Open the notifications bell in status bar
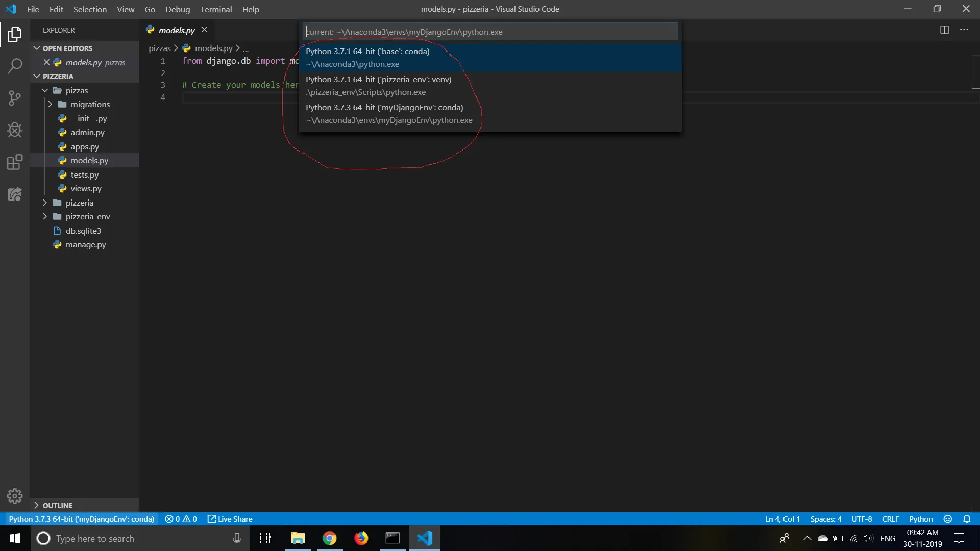980x551 pixels. [967, 519]
